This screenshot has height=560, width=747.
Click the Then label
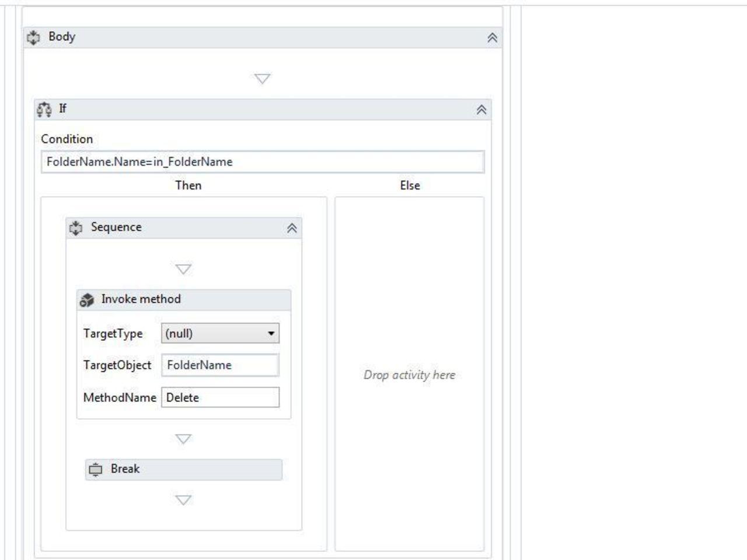(188, 185)
